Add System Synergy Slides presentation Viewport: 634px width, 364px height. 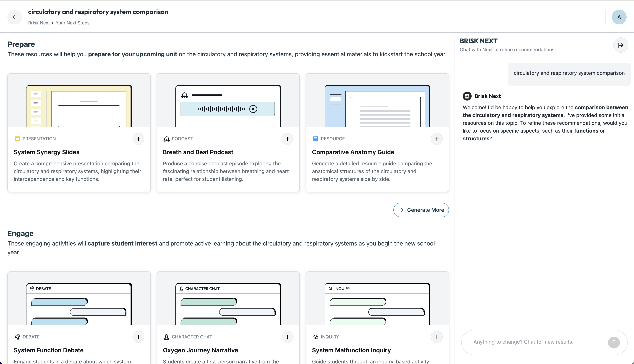(x=138, y=139)
